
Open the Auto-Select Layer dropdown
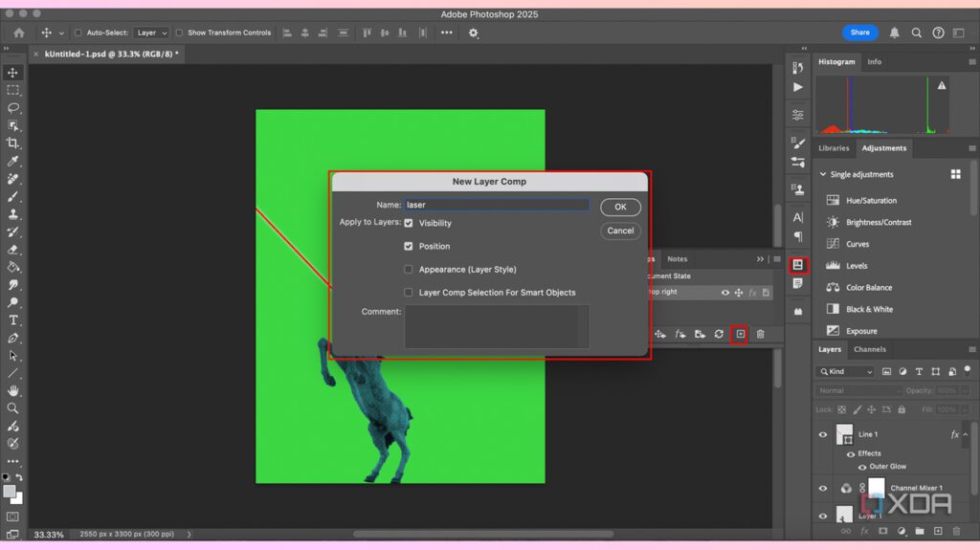pyautogui.click(x=152, y=33)
